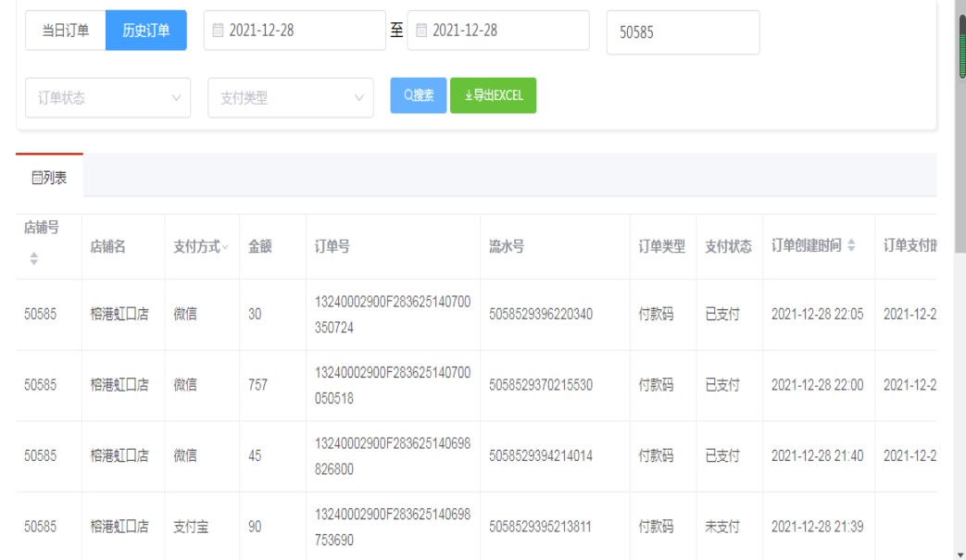Click the scrollbar down arrow

[960, 554]
